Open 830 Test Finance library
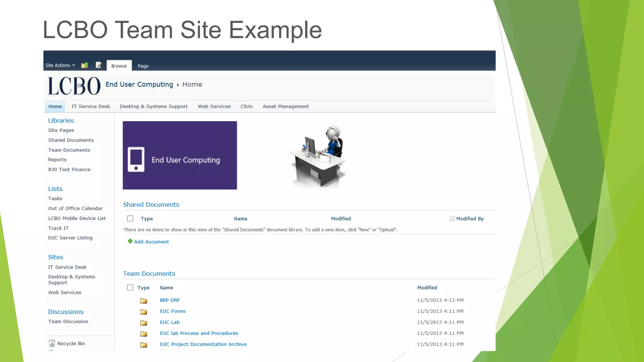Screen dimensions: 644x362 coord(69,170)
